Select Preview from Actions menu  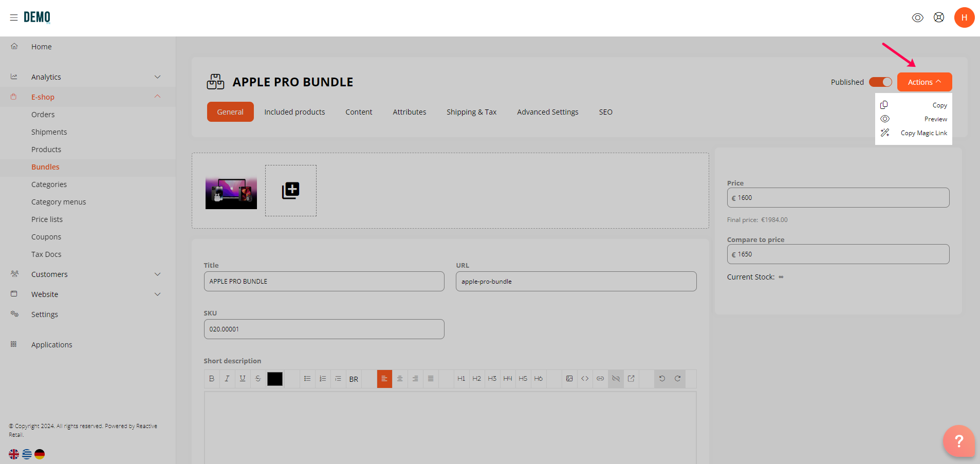[914, 119]
